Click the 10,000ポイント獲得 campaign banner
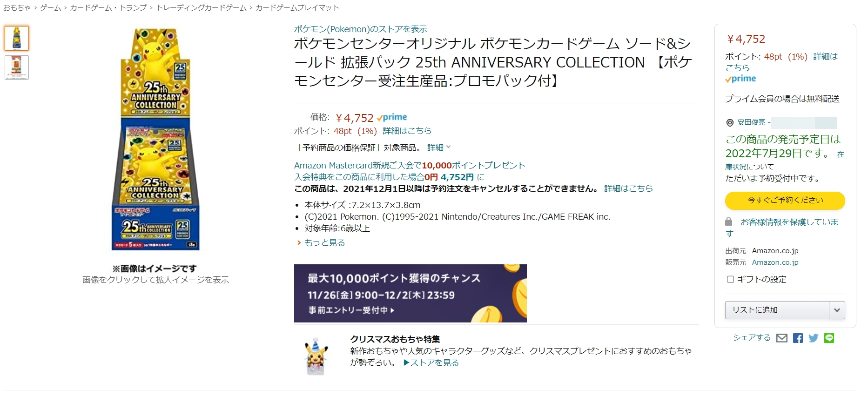Viewport: 868px width, 396px height. pos(410,293)
